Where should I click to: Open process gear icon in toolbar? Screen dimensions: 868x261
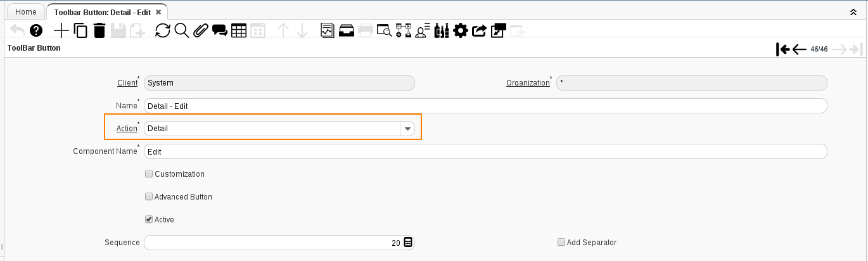click(x=461, y=30)
